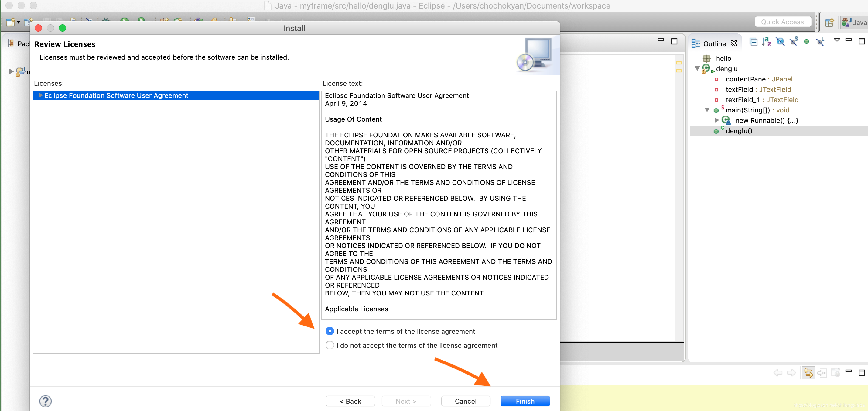Close the Outline tab
The height and width of the screenshot is (411, 868).
coord(733,43)
